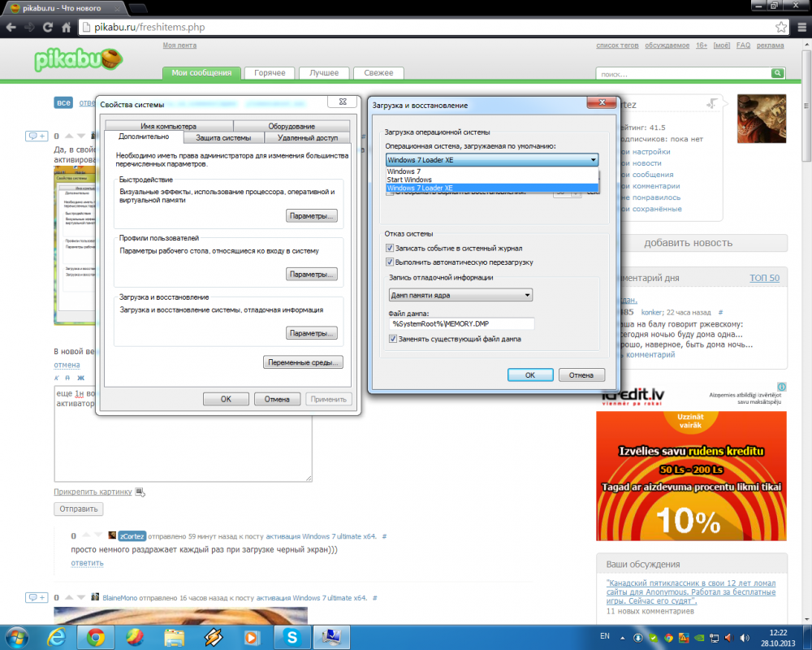Click OK in Загрузка и восстановление dialog

[530, 375]
